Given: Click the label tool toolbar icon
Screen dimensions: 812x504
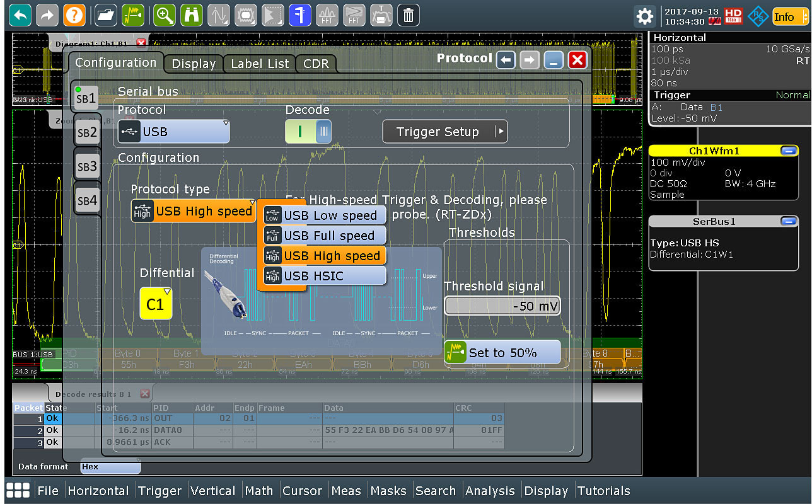Looking at the screenshot, I should click(x=381, y=14).
